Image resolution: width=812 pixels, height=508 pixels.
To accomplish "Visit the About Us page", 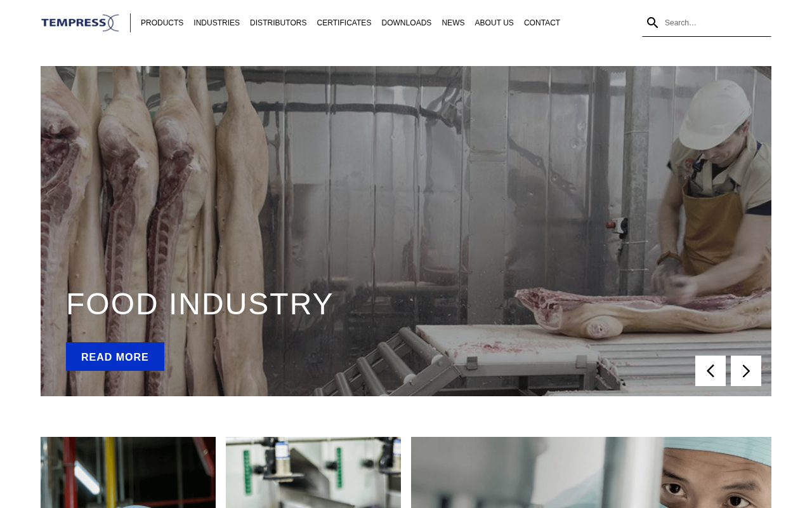I will (x=494, y=23).
